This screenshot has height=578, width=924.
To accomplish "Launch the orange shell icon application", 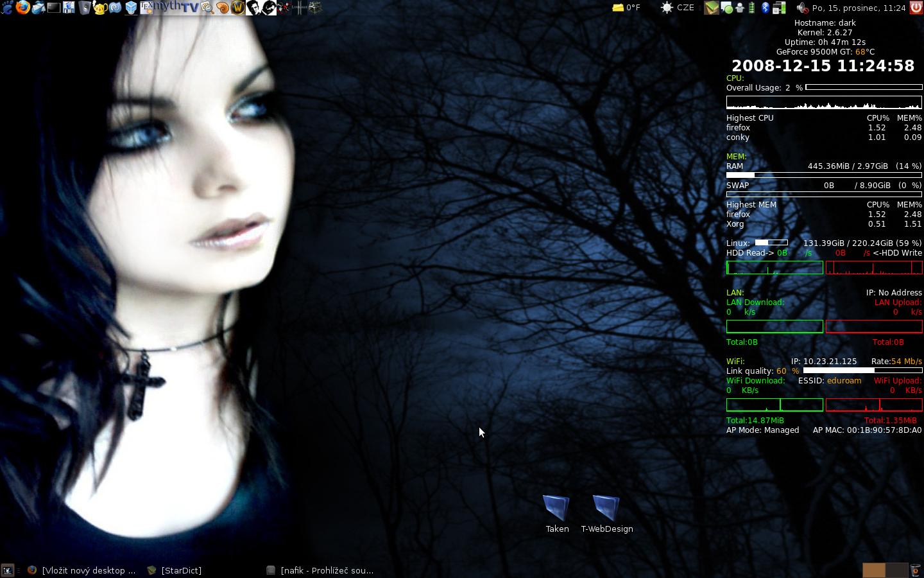I will (223, 8).
